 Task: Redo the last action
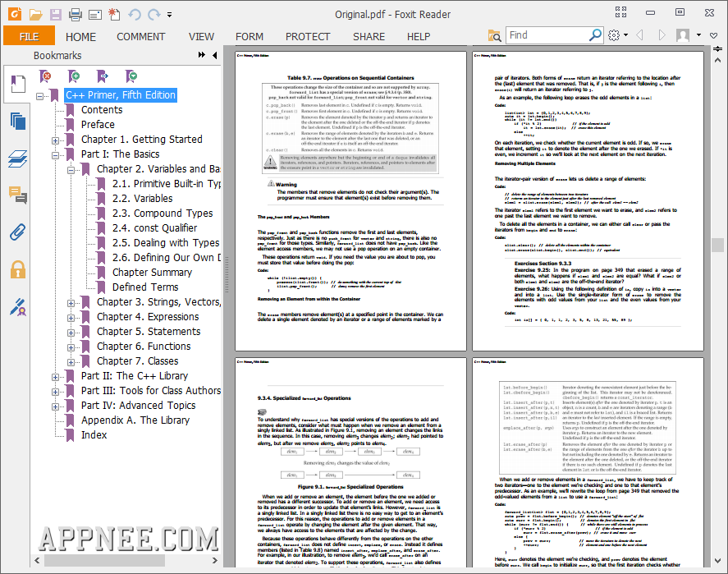pyautogui.click(x=154, y=15)
